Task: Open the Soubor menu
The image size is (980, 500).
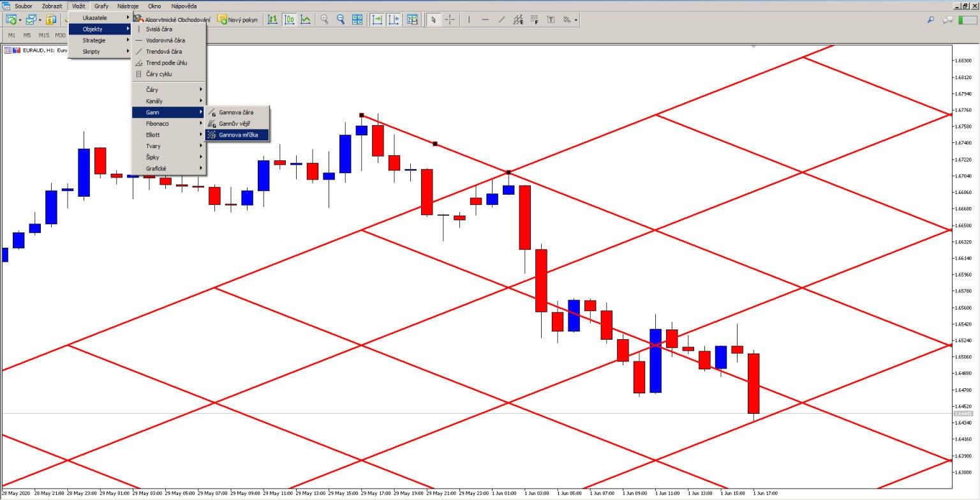Action: pyautogui.click(x=24, y=6)
